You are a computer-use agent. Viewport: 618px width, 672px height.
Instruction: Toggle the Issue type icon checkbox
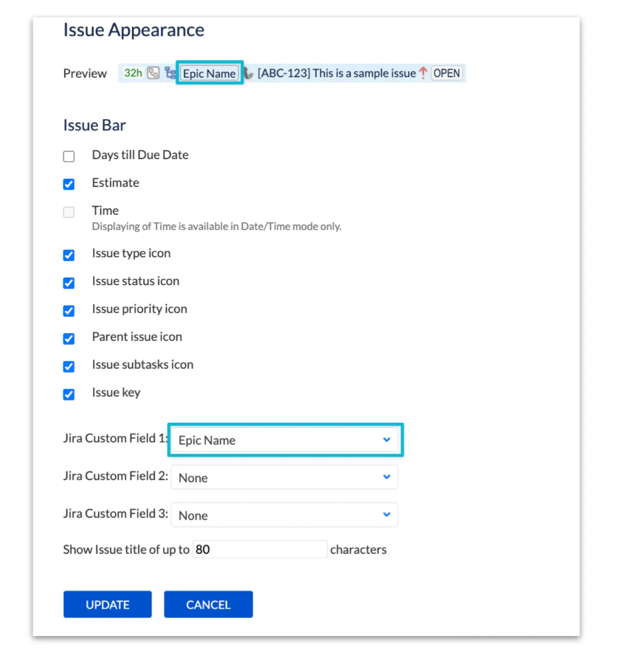69,255
